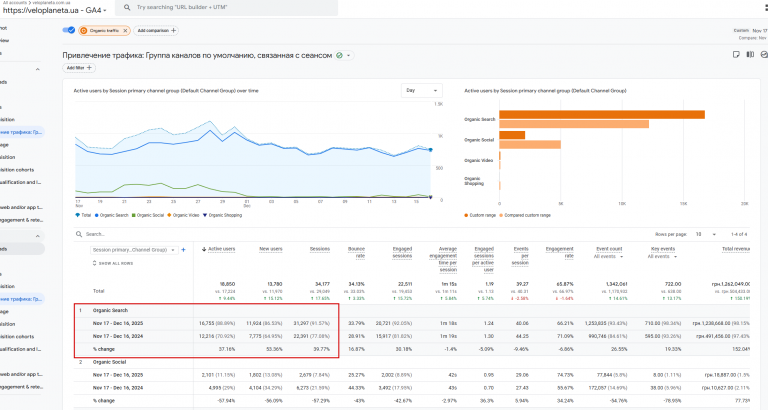Click the customize report icon at top right
The image size is (768, 410).
[737, 55]
